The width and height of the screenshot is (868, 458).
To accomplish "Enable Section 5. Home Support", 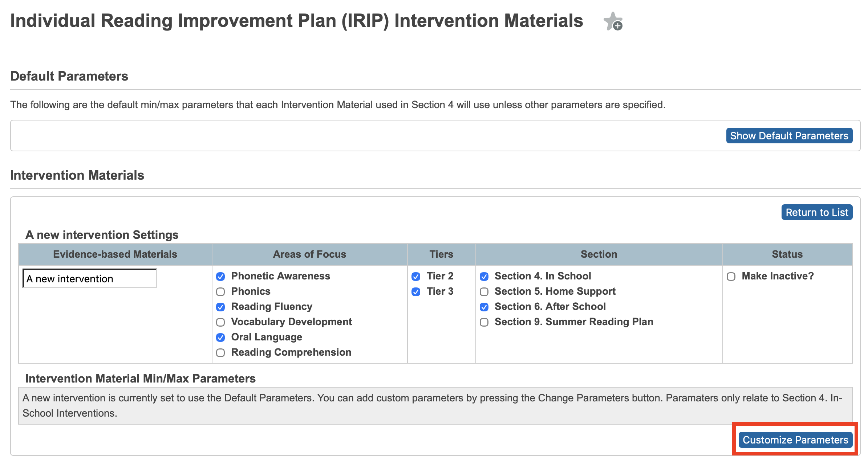I will [484, 291].
